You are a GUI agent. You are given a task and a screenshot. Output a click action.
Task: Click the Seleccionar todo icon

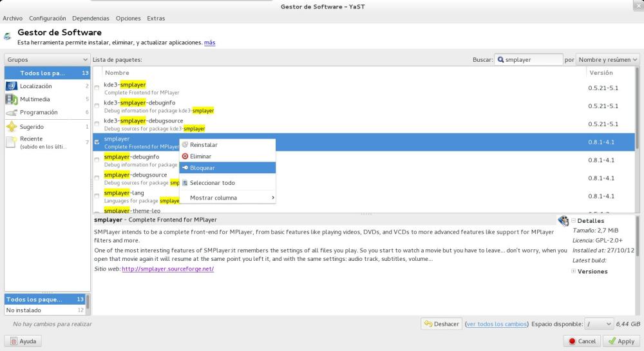click(185, 183)
